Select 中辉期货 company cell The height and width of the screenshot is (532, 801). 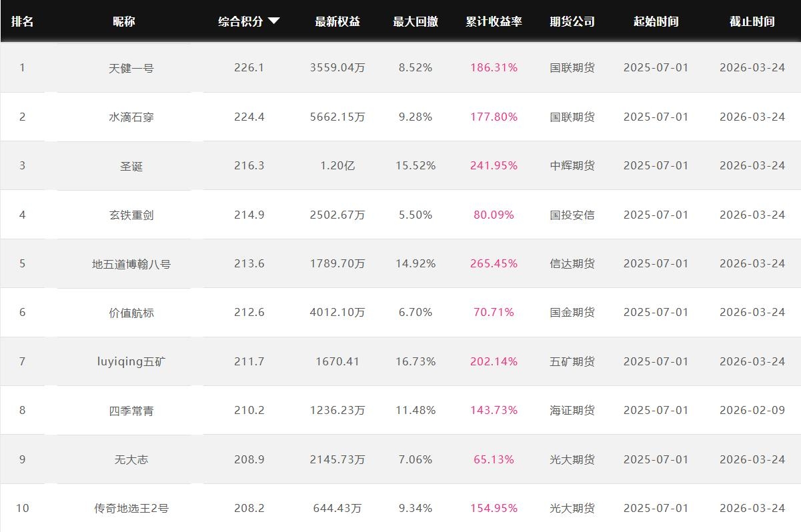[572, 165]
